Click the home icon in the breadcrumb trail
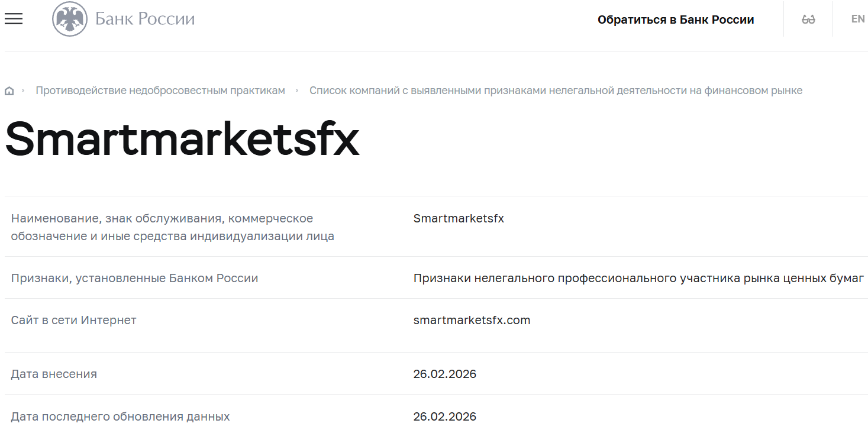The image size is (868, 433). click(x=9, y=90)
